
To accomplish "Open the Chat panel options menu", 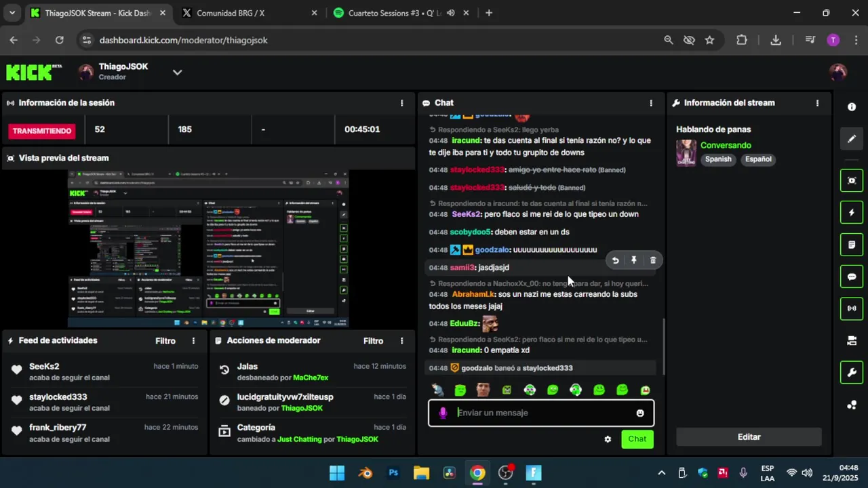I will (x=651, y=103).
